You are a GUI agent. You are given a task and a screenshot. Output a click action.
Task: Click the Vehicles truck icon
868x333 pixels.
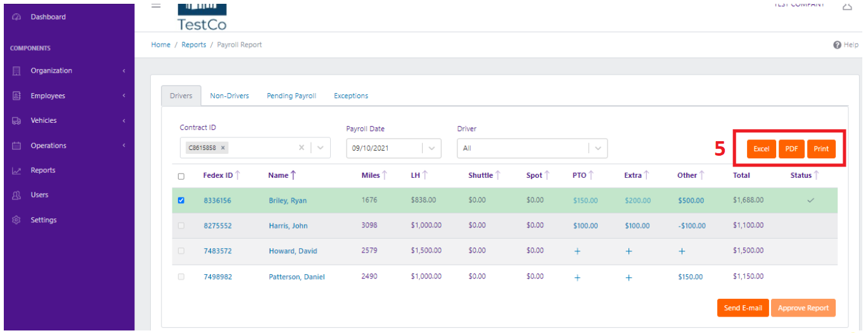tap(17, 120)
